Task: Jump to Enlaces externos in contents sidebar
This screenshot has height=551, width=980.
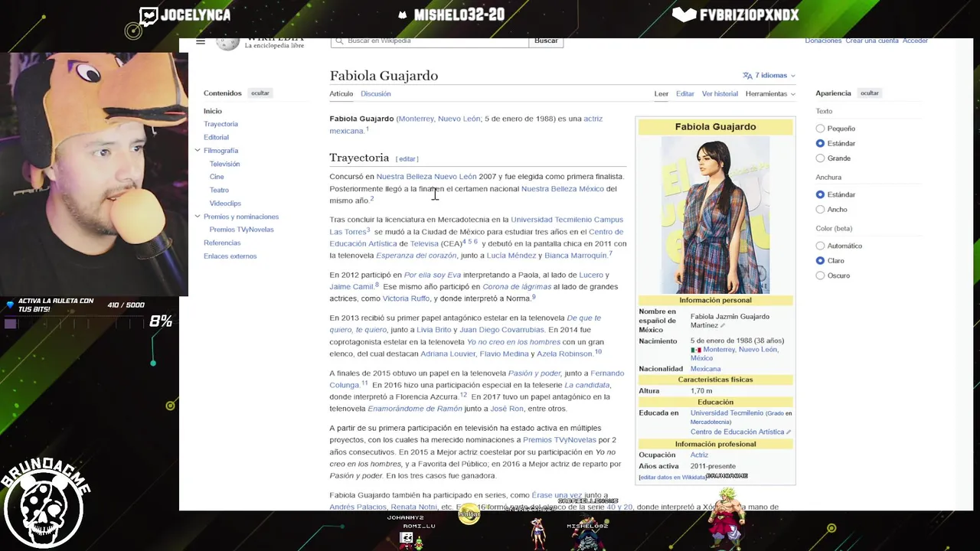Action: pyautogui.click(x=230, y=256)
